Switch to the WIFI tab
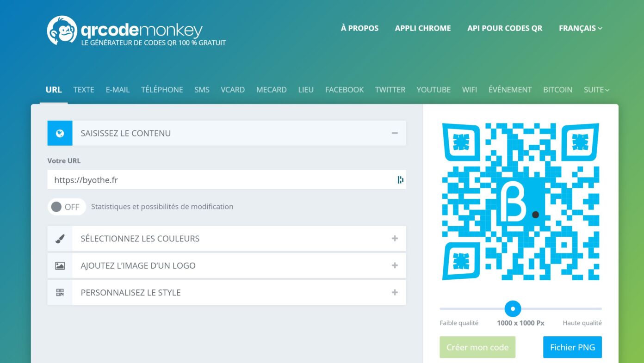 (469, 90)
